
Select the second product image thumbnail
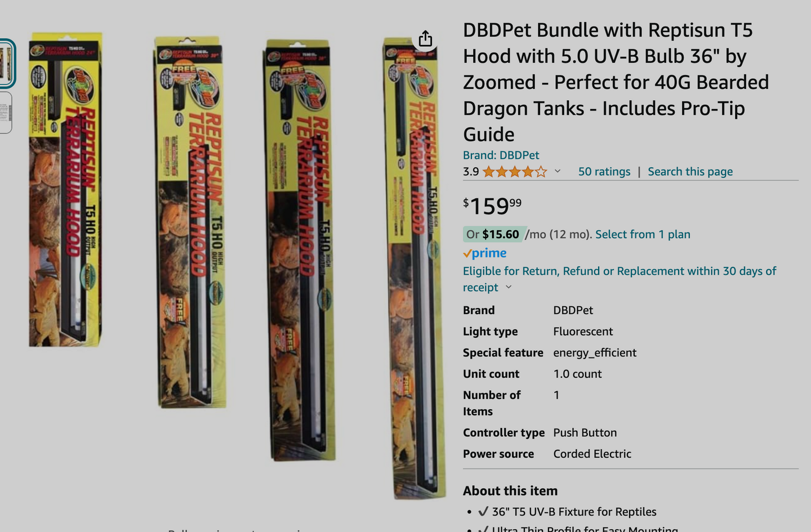[5, 113]
